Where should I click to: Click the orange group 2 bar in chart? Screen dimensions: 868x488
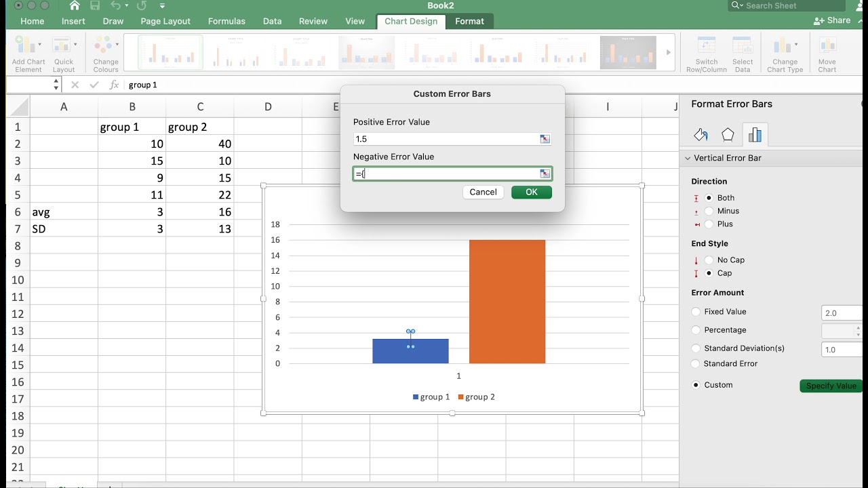tap(507, 302)
